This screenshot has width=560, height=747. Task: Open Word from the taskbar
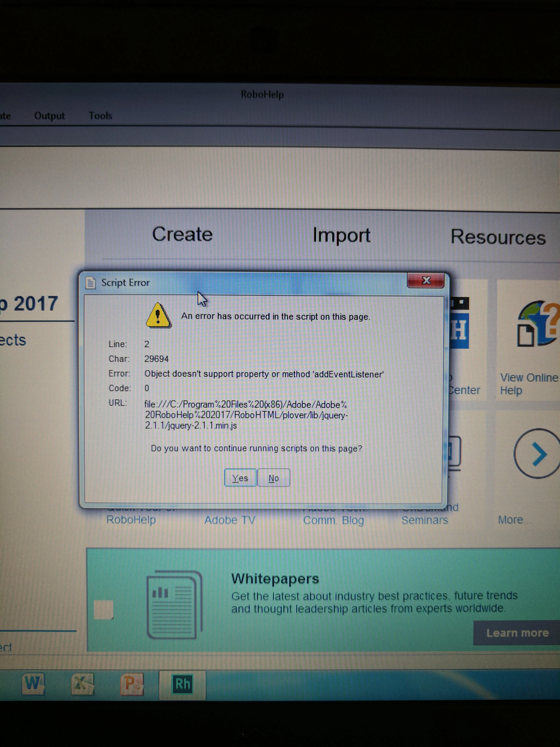(x=33, y=684)
